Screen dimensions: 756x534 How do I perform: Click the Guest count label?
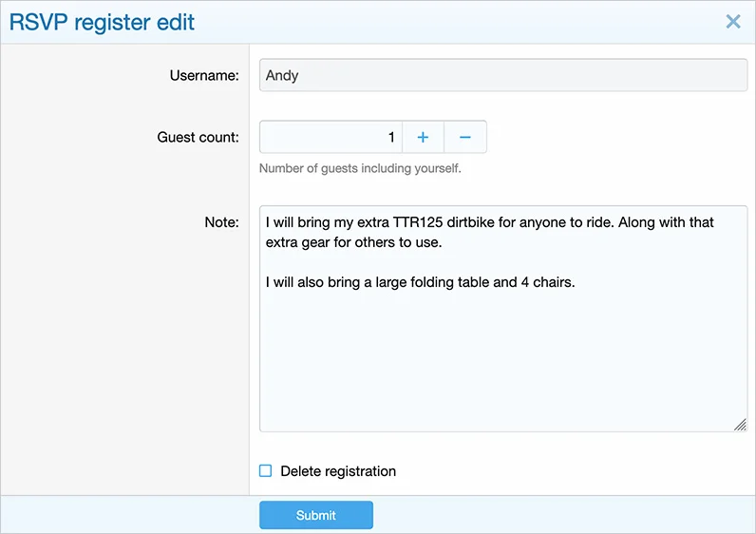[x=198, y=137]
